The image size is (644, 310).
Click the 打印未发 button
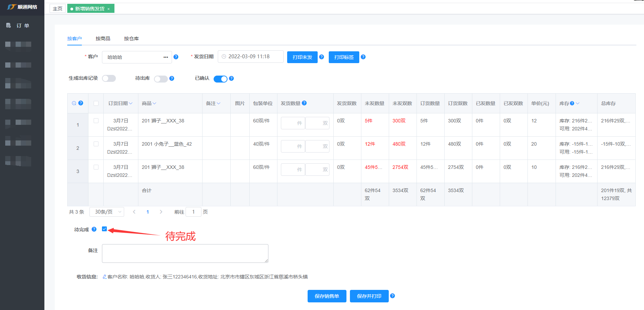click(x=302, y=57)
